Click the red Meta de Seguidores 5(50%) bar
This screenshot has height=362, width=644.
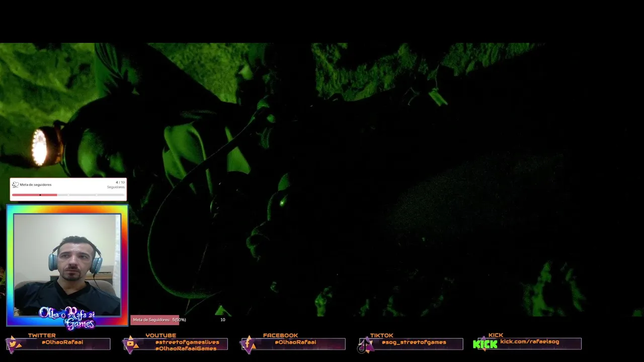[x=155, y=320]
